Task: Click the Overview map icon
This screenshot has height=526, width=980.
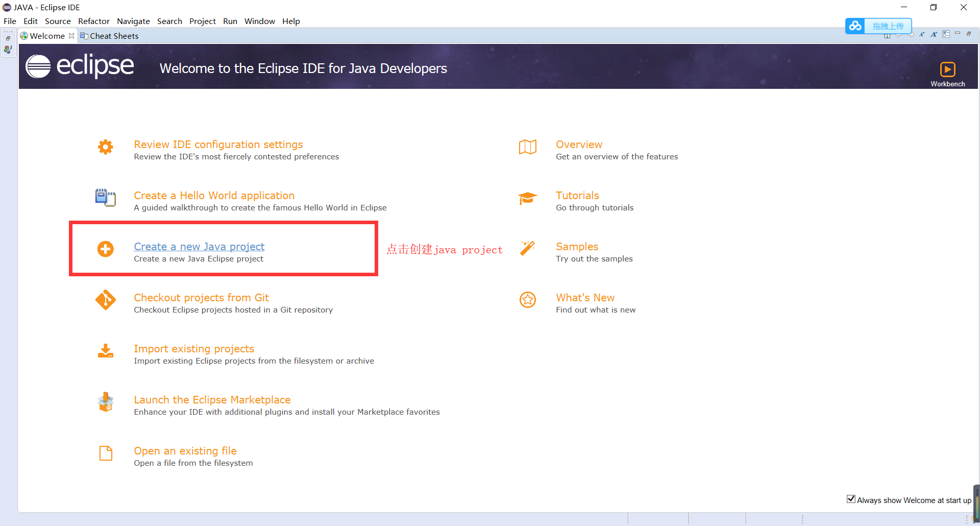Action: point(528,147)
